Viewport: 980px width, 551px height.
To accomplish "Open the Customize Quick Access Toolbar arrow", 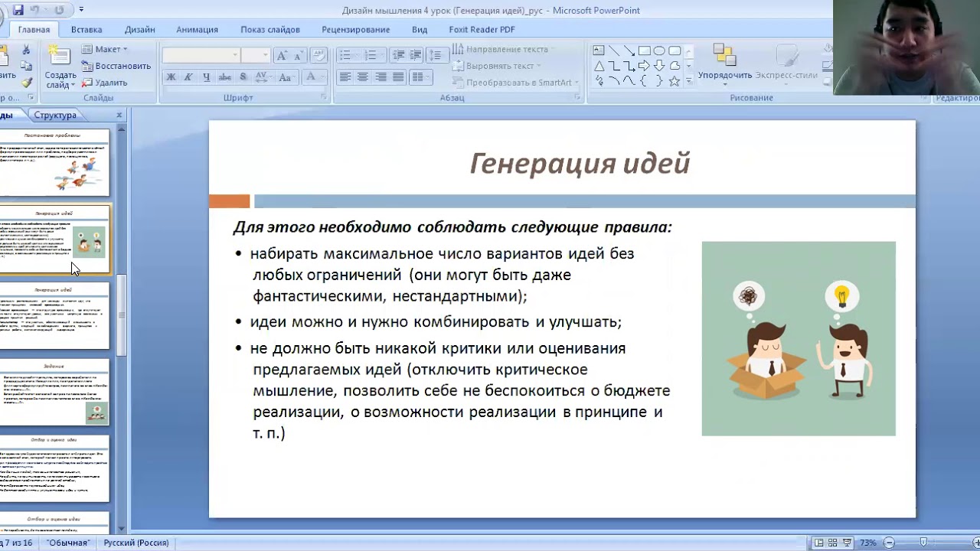I will (x=81, y=10).
